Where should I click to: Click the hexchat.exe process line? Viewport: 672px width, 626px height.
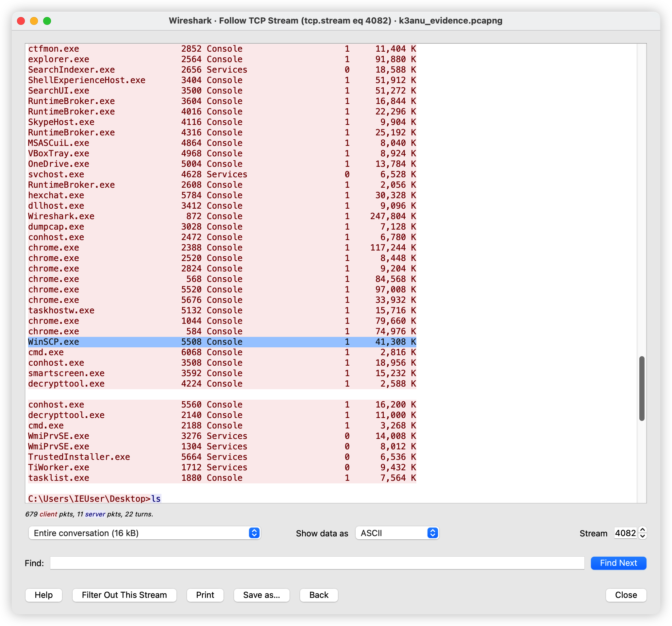(222, 196)
